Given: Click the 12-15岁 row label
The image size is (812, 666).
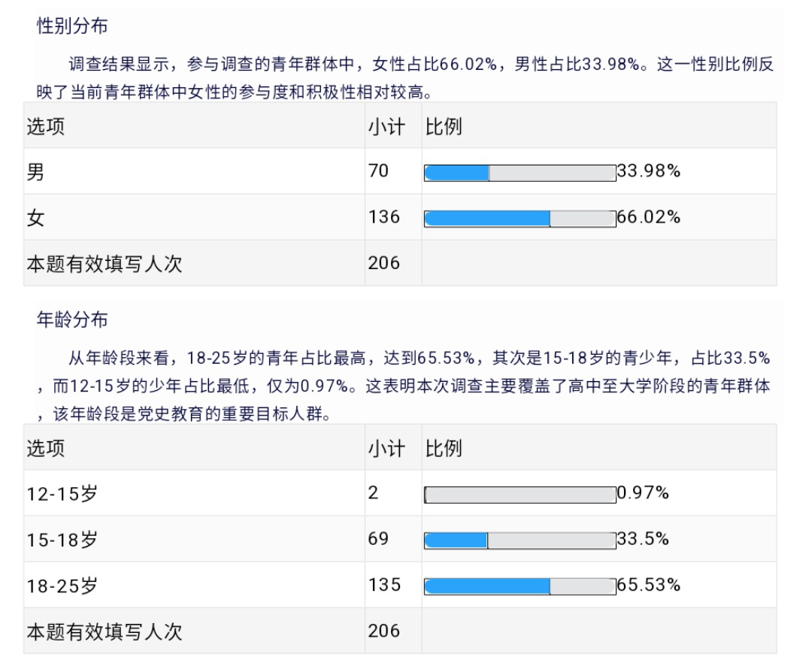Looking at the screenshot, I should point(62,494).
